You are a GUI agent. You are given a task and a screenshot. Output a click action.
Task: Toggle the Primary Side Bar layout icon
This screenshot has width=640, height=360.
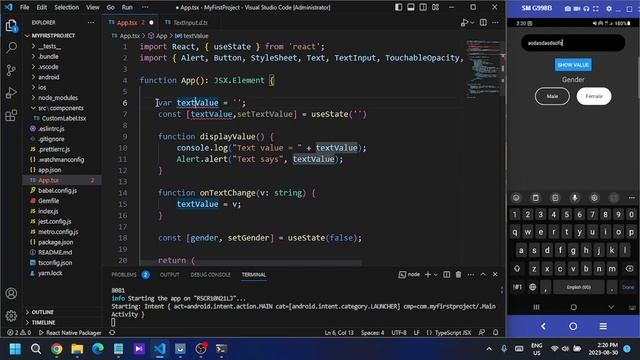tap(399, 7)
